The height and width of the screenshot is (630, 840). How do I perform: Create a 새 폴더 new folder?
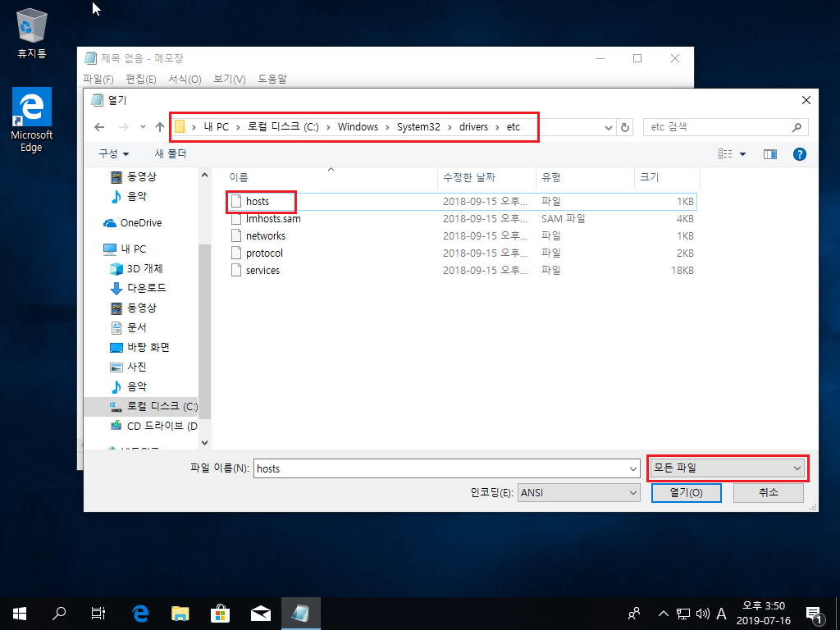[169, 153]
